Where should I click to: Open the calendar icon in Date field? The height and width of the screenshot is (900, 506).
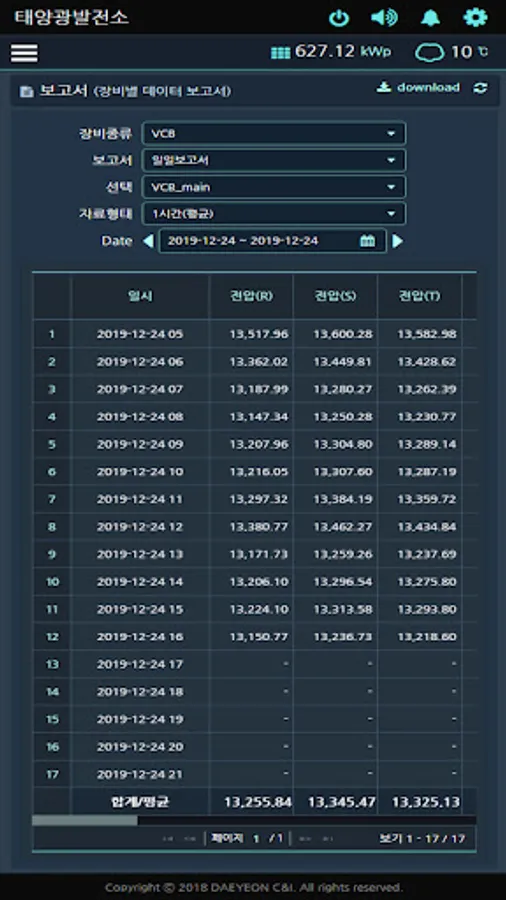[x=367, y=240]
